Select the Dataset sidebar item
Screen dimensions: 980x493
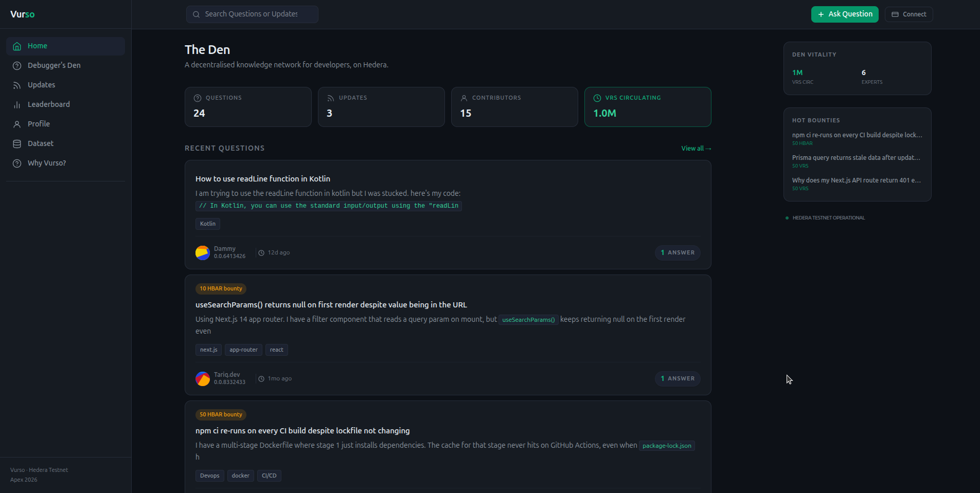pos(41,143)
